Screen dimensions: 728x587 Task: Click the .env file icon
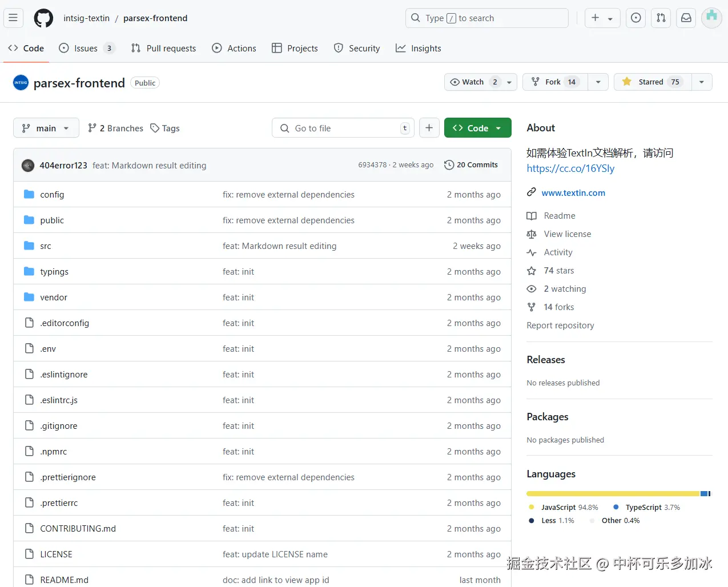[29, 348]
